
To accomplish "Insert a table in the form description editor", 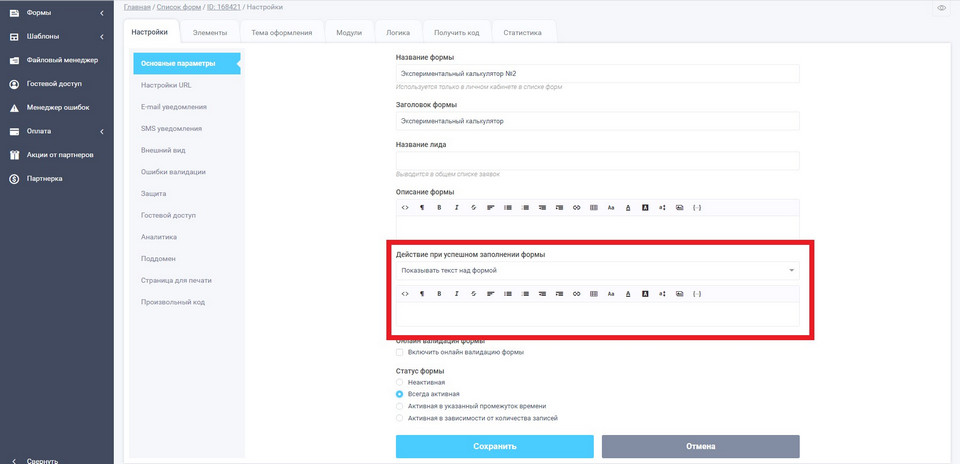I will click(x=593, y=207).
